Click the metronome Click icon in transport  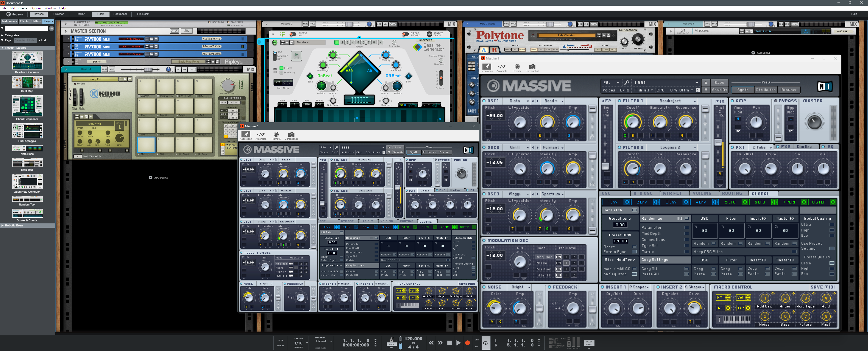392,340
